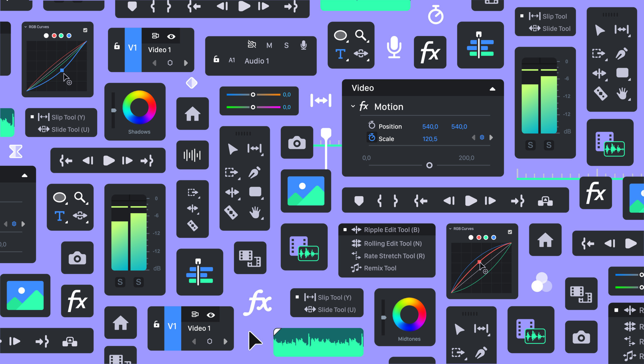The height and width of the screenshot is (364, 644).
Task: Select the Type tool next to the magnifier
Action: 340,54
